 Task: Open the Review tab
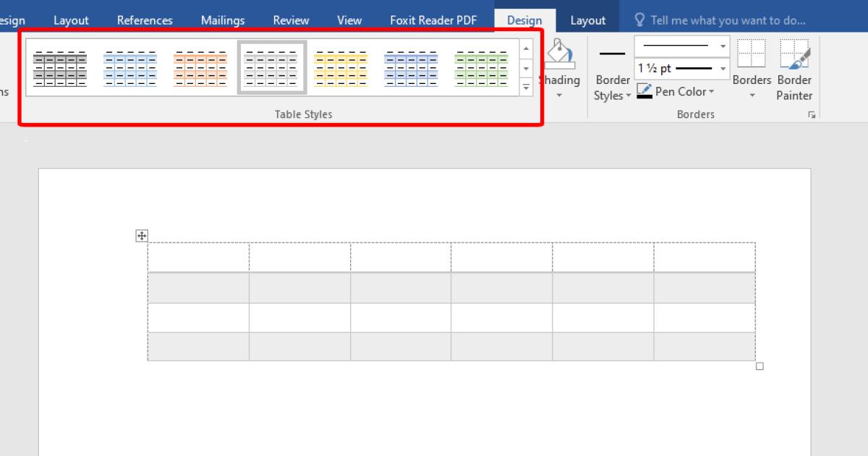291,20
